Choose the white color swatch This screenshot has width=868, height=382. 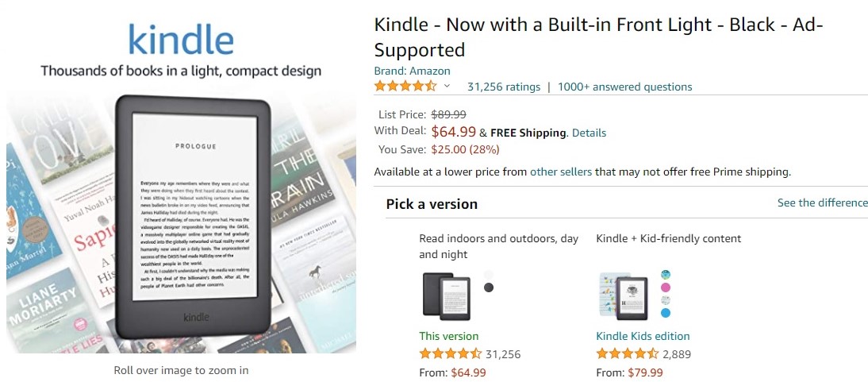tap(489, 275)
